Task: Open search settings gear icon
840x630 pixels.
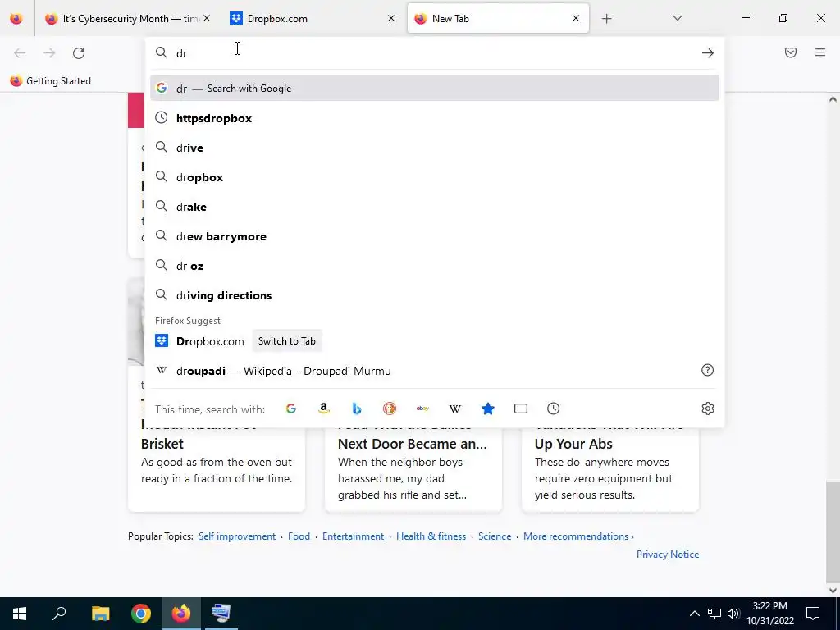Action: 708,409
